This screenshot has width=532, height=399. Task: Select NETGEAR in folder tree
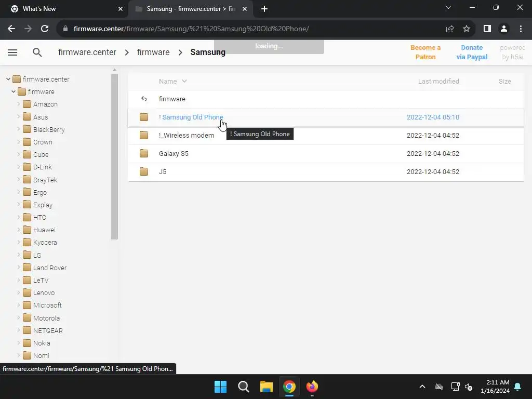(x=48, y=330)
